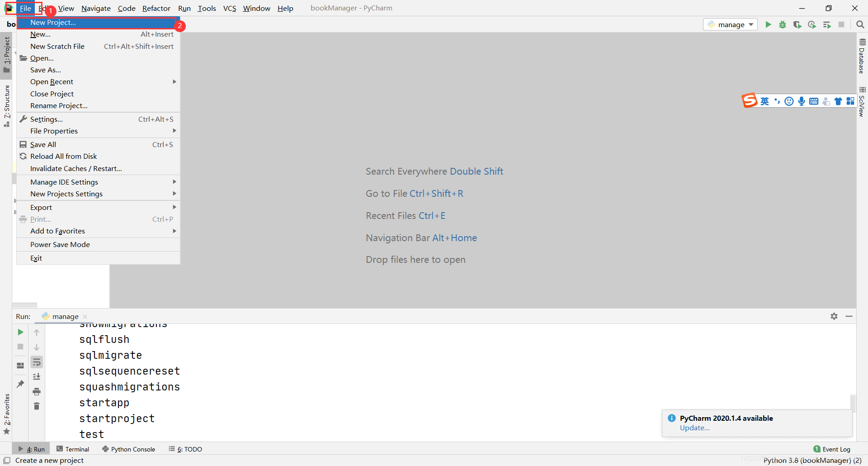The width and height of the screenshot is (868, 466).
Task: Open the Terminal tool window
Action: click(x=73, y=449)
